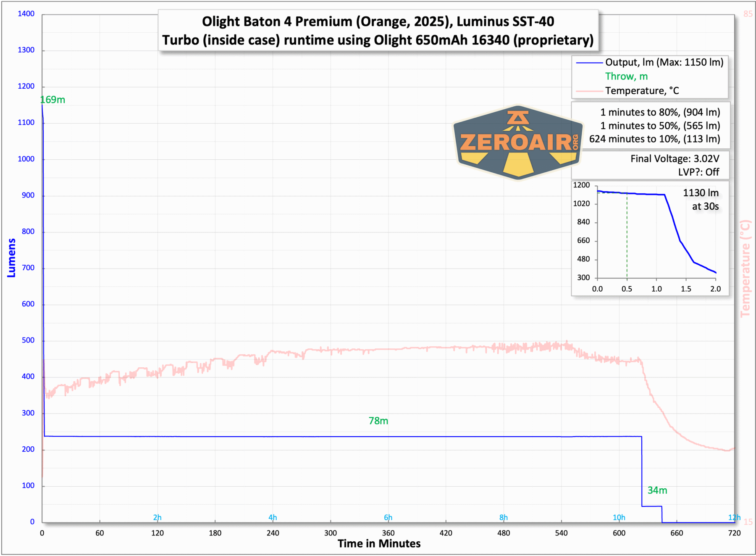
Task: Select the 78m throw annotation
Action: 378,421
